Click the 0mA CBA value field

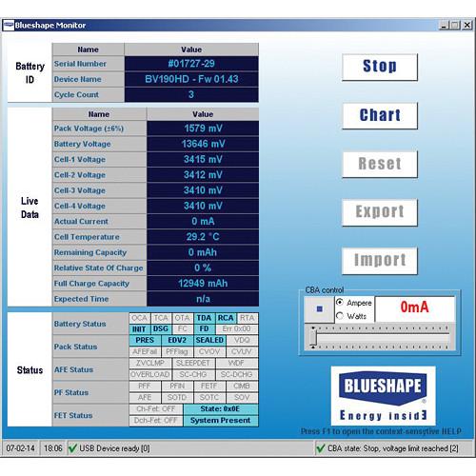pyautogui.click(x=414, y=307)
